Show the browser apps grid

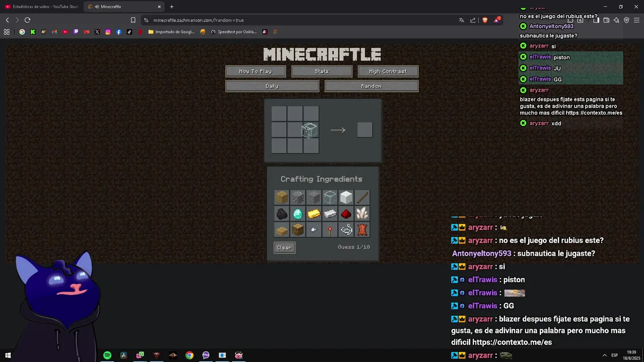(7, 32)
